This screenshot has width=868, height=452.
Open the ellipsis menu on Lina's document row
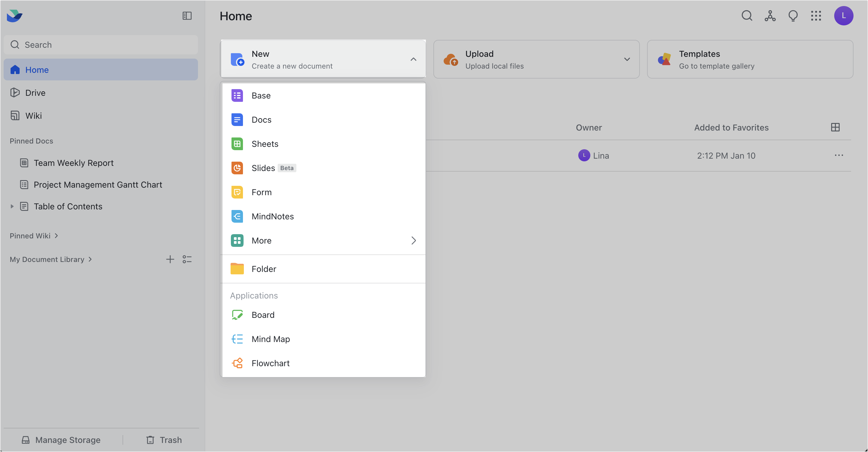tap(839, 155)
